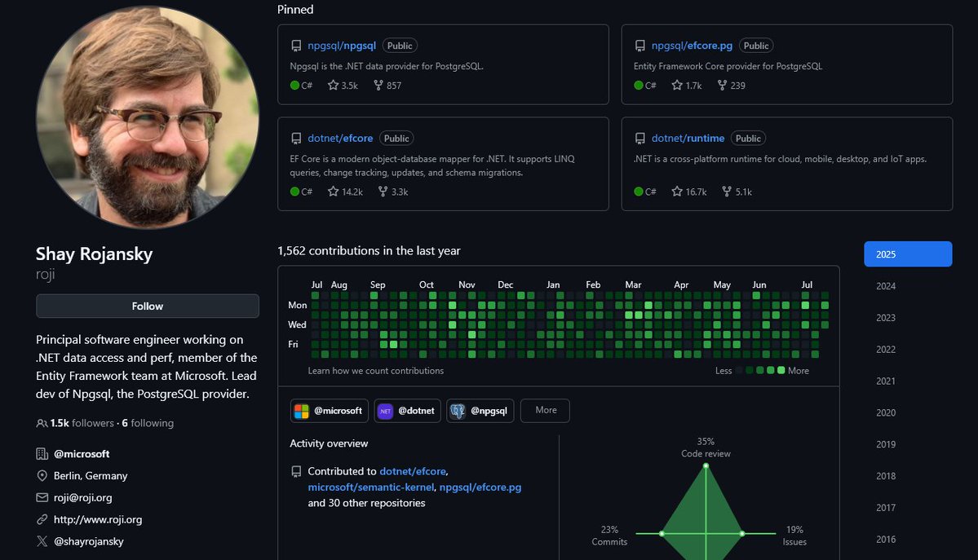Click the star icon for 3.5k stars

[x=333, y=85]
